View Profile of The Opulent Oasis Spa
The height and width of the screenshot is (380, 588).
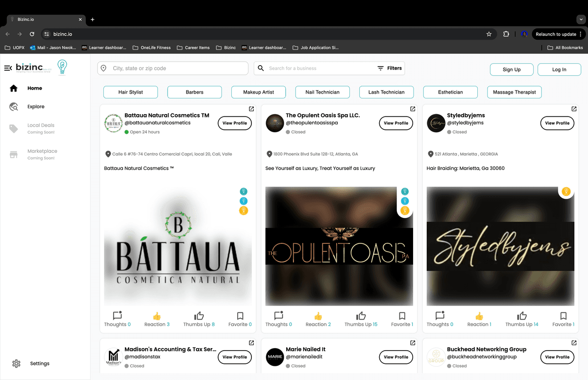pyautogui.click(x=396, y=123)
